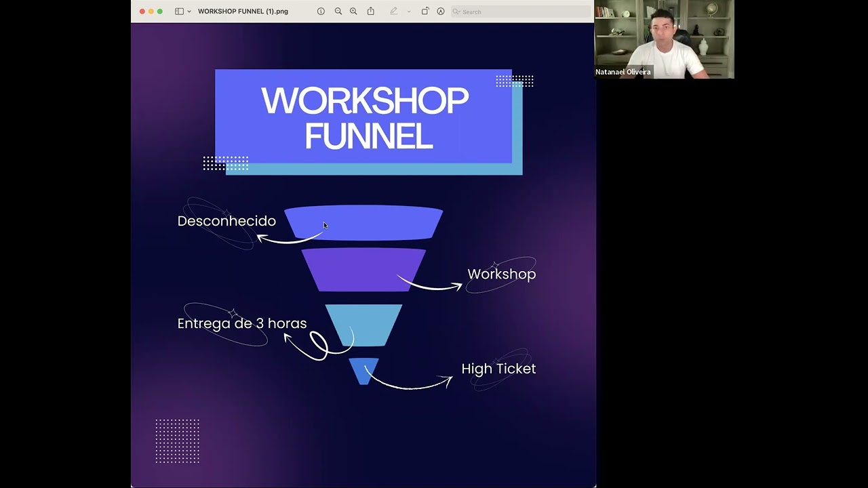This screenshot has width=868, height=488.
Task: Minimize the window with yellow button
Action: click(x=151, y=12)
